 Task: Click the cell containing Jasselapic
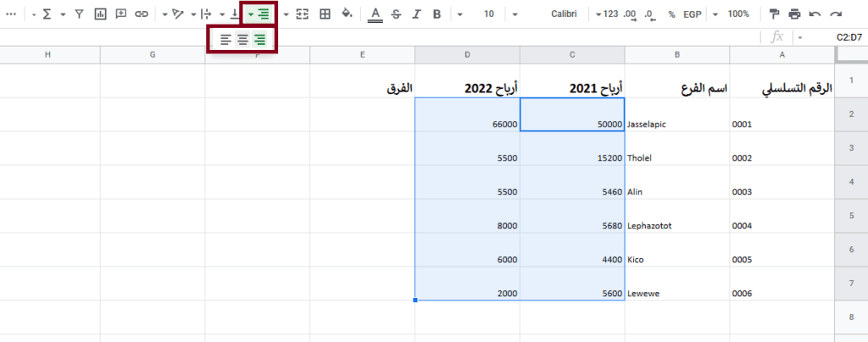click(677, 115)
